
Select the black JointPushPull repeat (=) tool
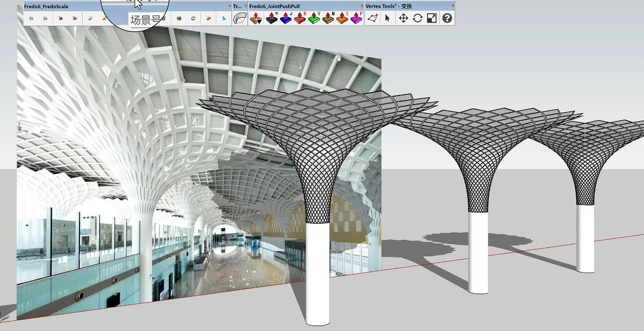tap(272, 18)
